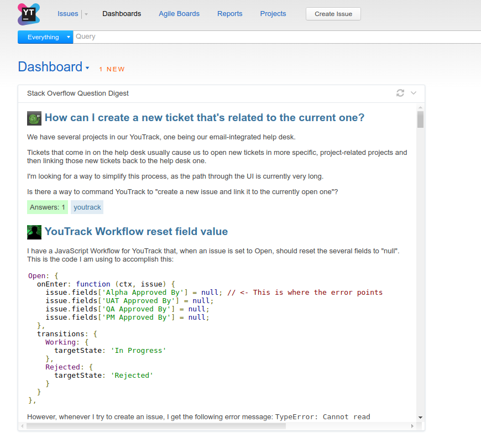
Task: Click the horizontal scrollbar thumb
Action: [156, 426]
